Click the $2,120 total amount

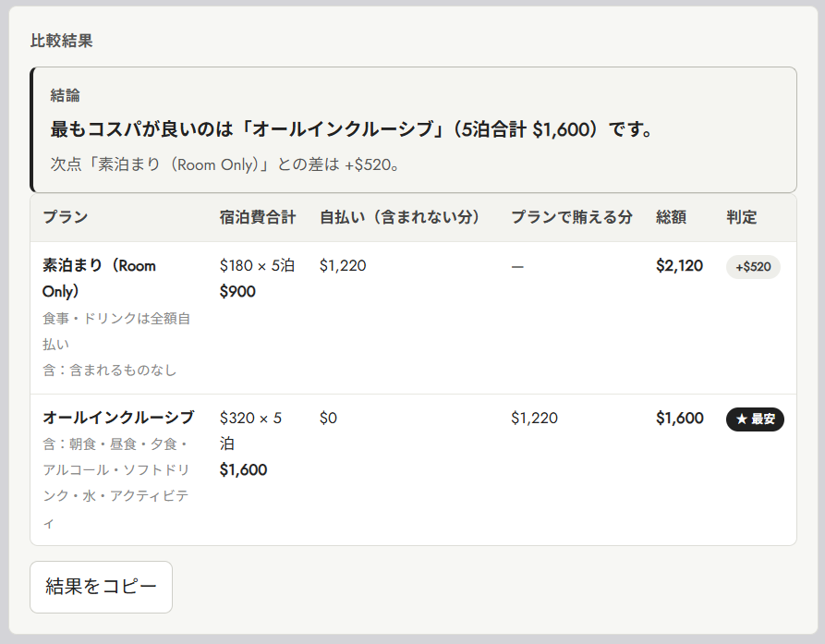click(x=679, y=266)
